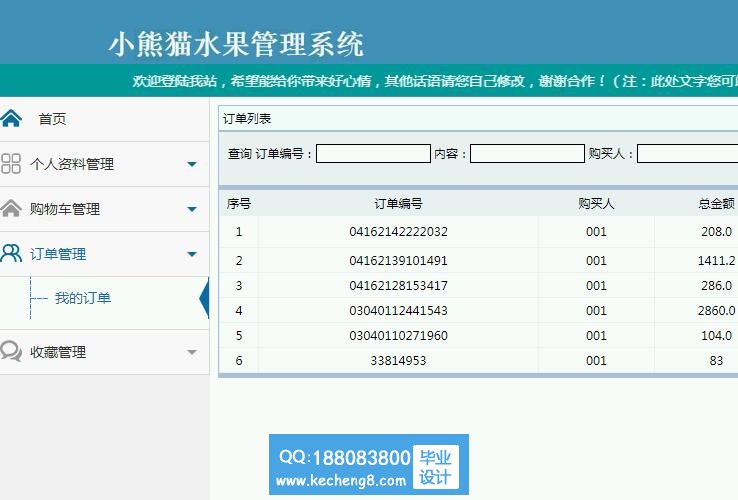738x500 pixels.
Task: Click the grid icon beside 个人资料管理
Action: point(11,164)
